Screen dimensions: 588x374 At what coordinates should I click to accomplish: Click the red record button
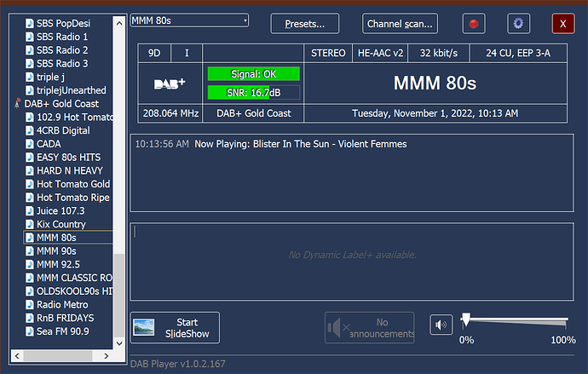474,24
